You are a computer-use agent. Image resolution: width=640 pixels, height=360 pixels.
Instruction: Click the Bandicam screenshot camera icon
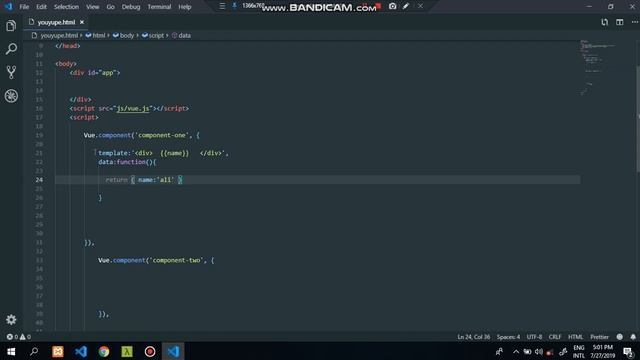click(392, 6)
